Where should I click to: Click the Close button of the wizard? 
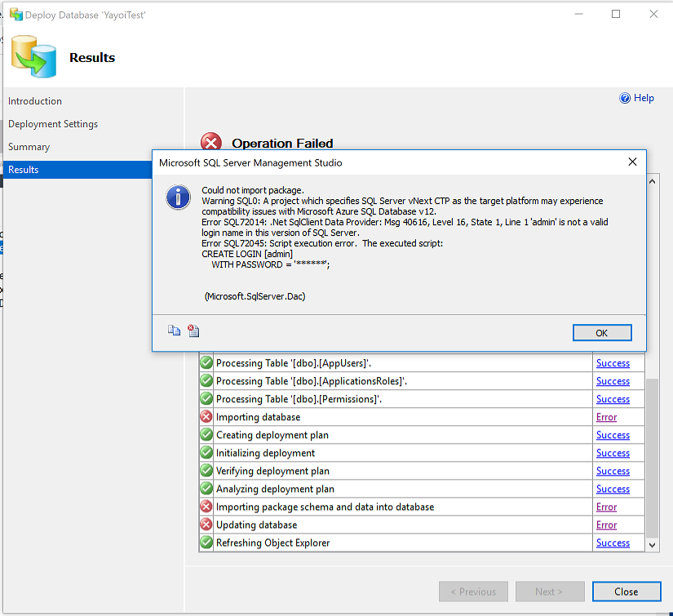coord(627,592)
